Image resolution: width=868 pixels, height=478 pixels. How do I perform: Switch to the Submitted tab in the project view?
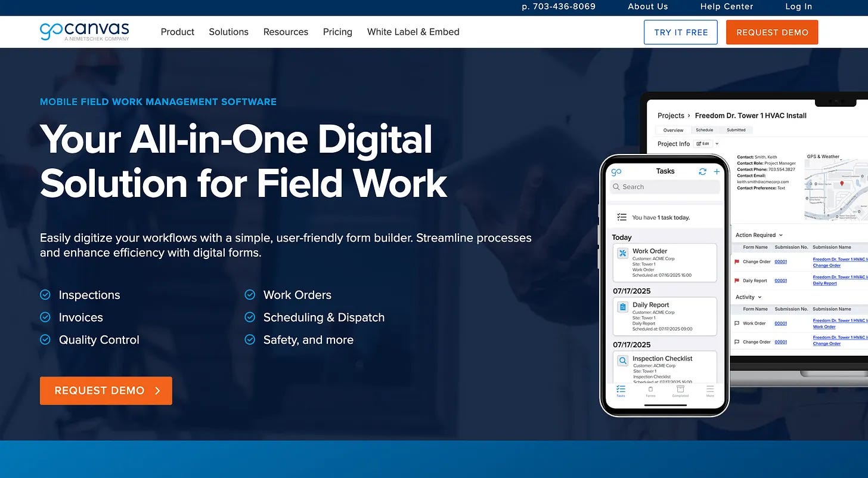736,130
